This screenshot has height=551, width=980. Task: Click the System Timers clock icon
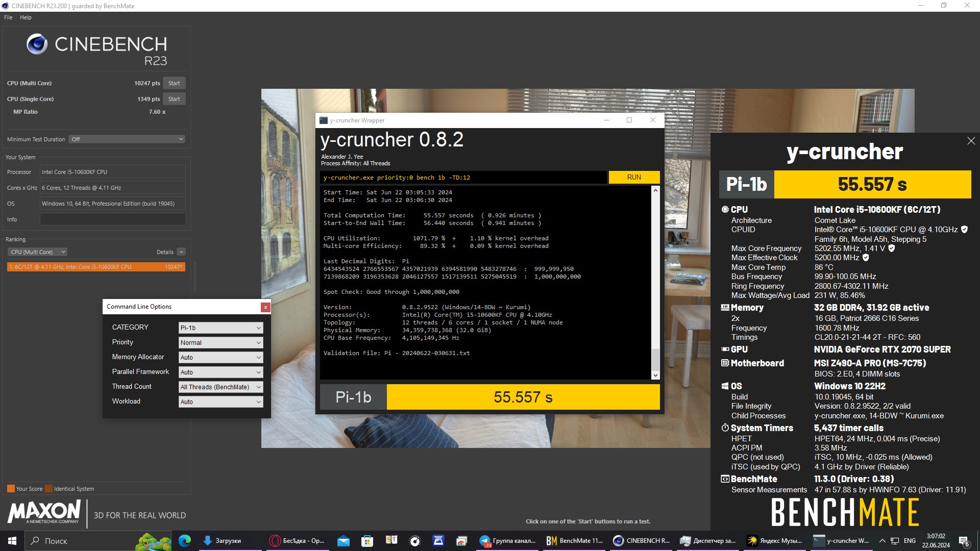pos(725,428)
